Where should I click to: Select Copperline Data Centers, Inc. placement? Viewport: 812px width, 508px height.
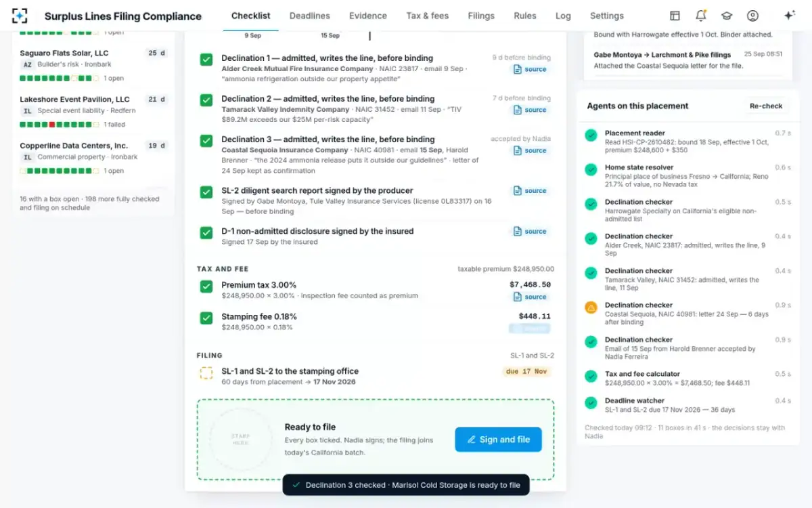(93, 158)
